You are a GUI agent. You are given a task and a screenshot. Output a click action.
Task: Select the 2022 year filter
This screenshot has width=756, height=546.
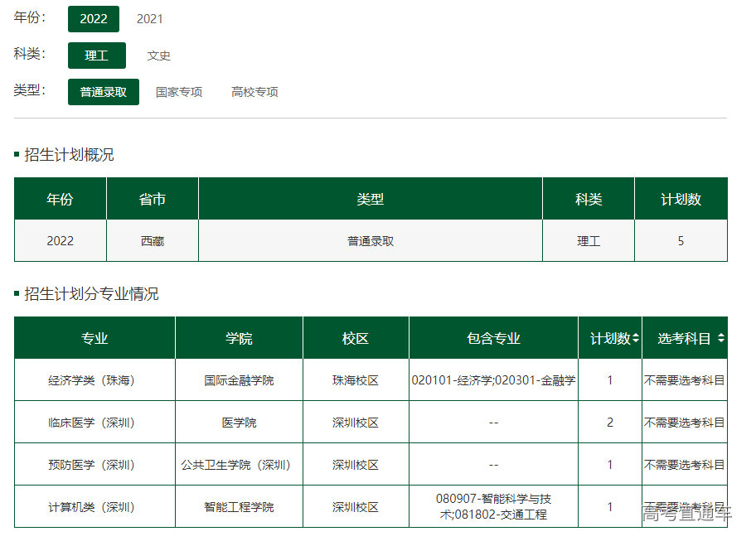tap(94, 19)
